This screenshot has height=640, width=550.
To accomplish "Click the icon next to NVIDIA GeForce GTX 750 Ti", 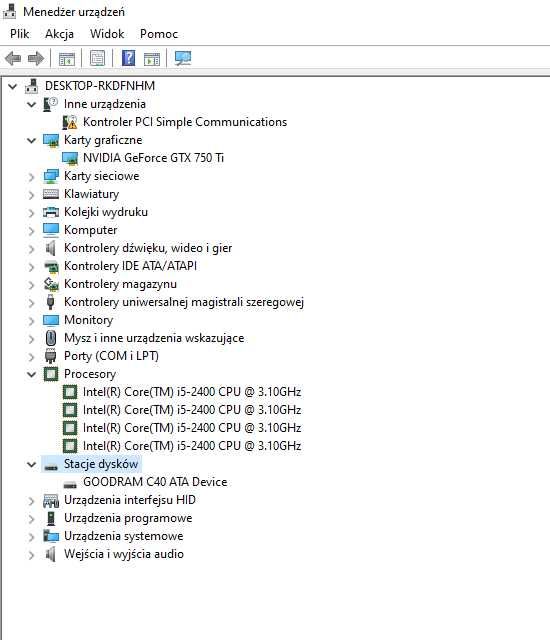I will click(70, 158).
